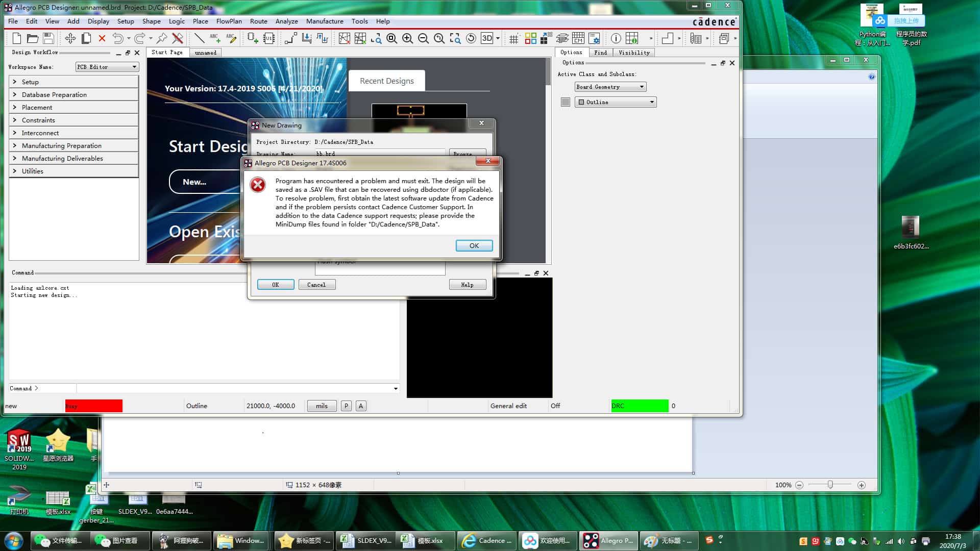Viewport: 980px width, 551px height.
Task: Toggle the P button in status bar
Action: tap(346, 406)
